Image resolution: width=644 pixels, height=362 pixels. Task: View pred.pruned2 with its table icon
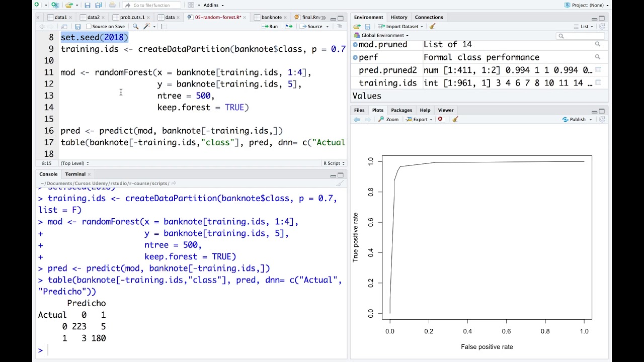[598, 70]
